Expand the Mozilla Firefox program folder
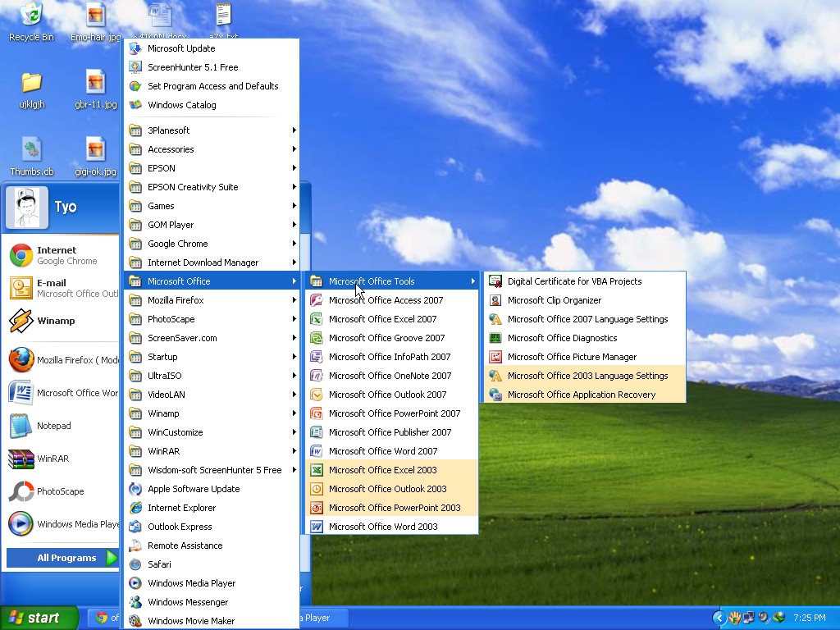840x630 pixels. click(212, 300)
